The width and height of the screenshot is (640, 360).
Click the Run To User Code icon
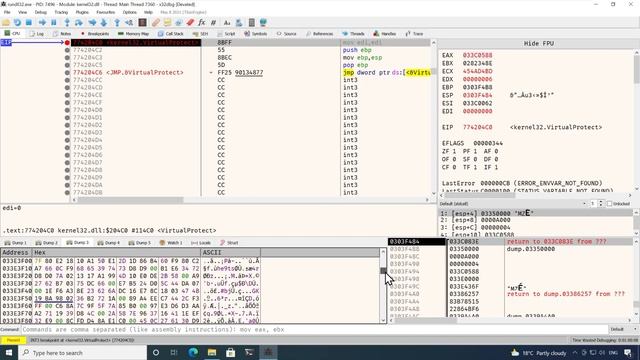coord(129,22)
